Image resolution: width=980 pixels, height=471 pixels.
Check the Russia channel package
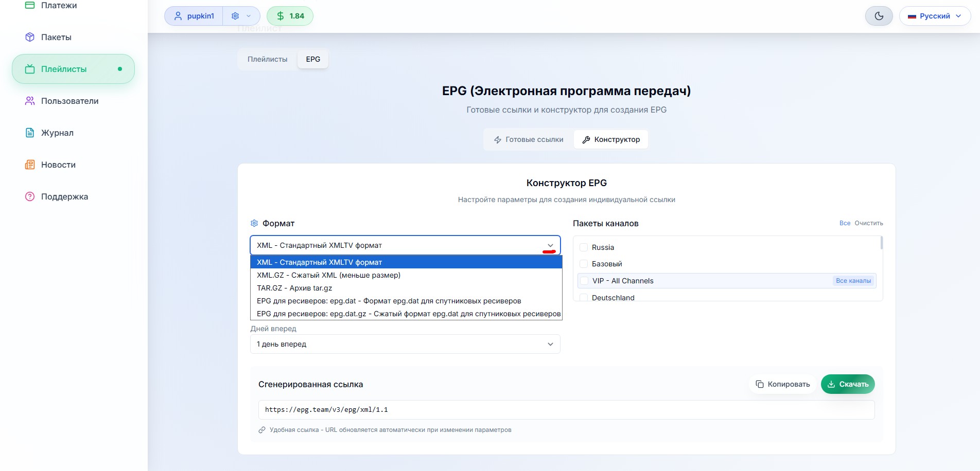584,247
